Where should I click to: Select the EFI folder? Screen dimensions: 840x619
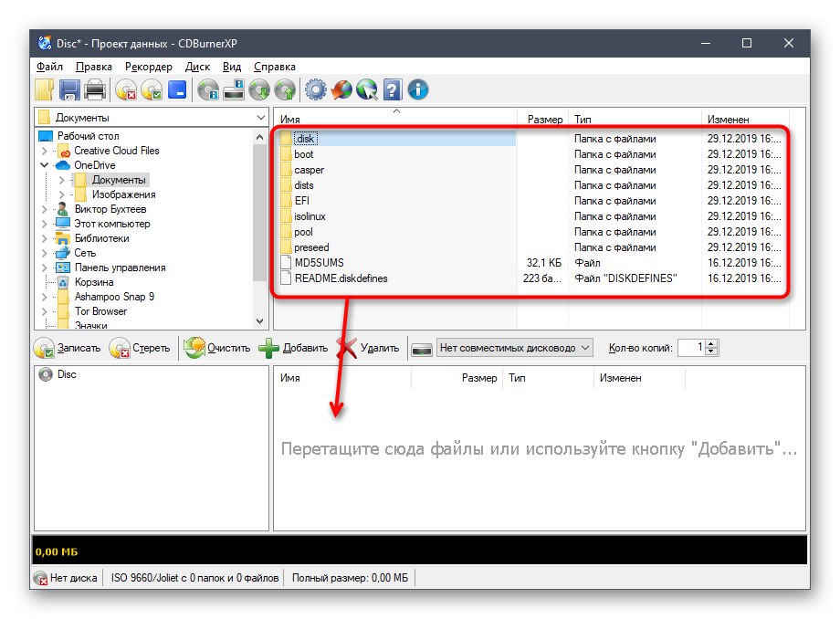(301, 201)
